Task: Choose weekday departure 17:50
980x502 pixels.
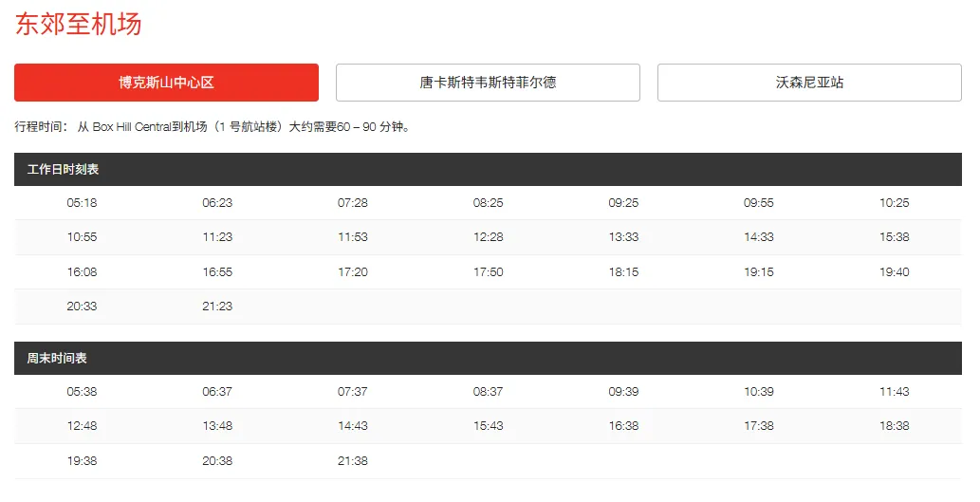Action: point(489,272)
